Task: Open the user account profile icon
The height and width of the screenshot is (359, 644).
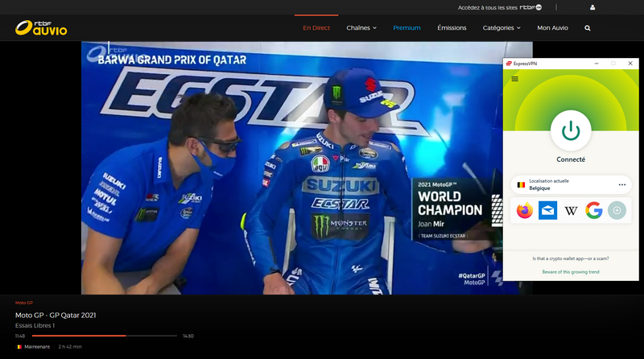Action: click(x=592, y=7)
